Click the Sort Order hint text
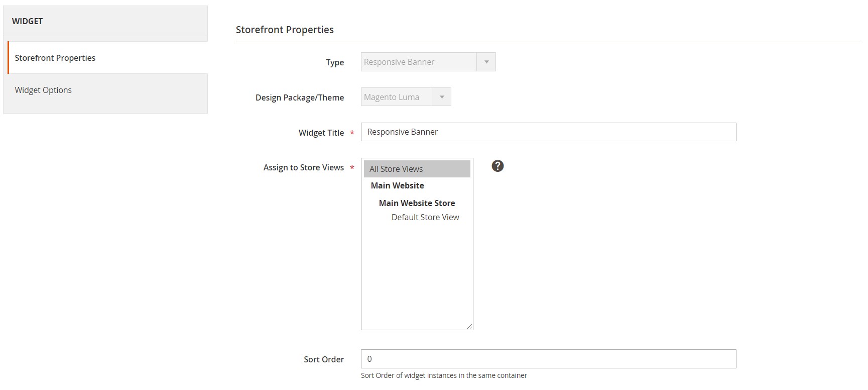868x390 pixels. click(444, 375)
